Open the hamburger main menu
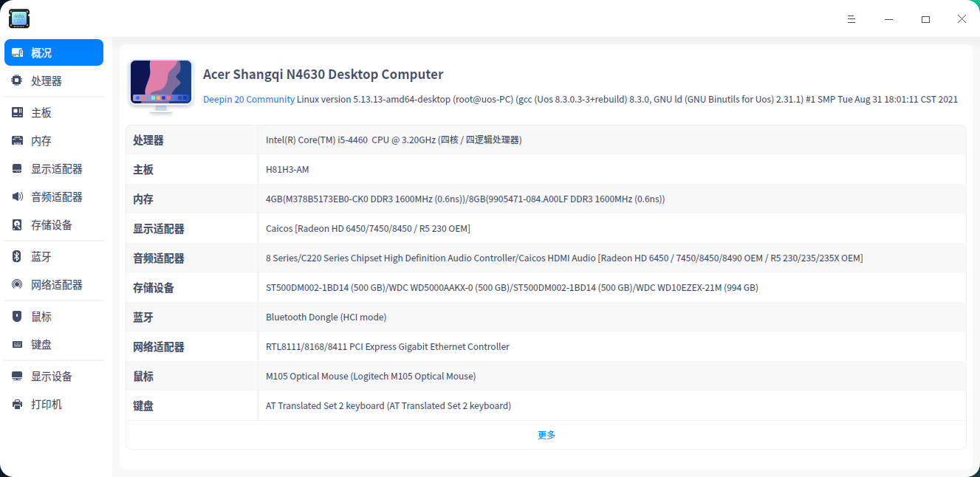This screenshot has height=477, width=980. pyautogui.click(x=851, y=19)
